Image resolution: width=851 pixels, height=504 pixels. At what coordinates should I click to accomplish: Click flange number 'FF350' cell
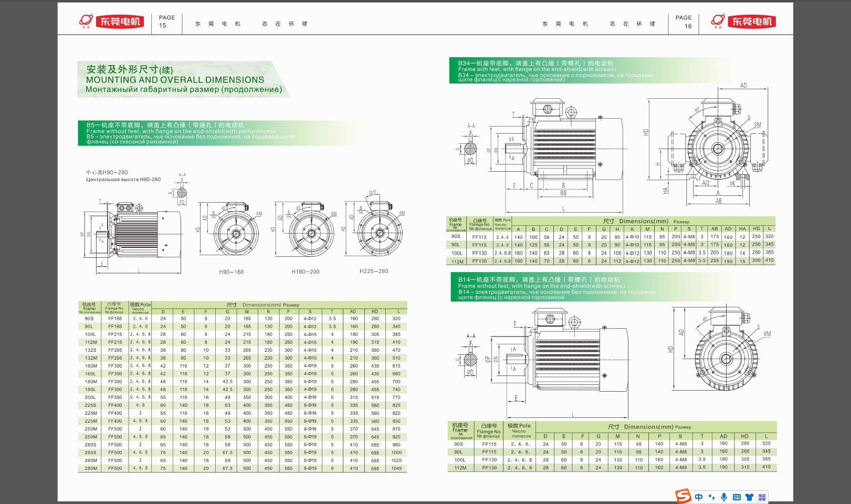pos(115,397)
